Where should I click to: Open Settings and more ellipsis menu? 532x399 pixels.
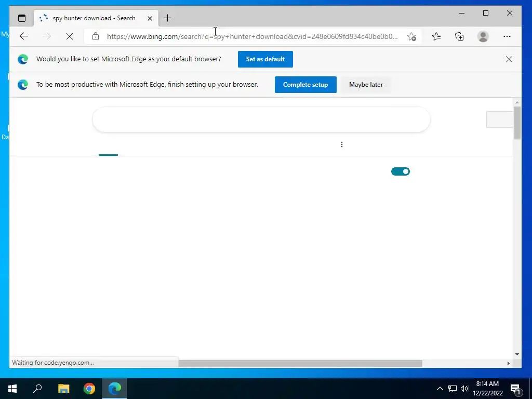(x=507, y=36)
